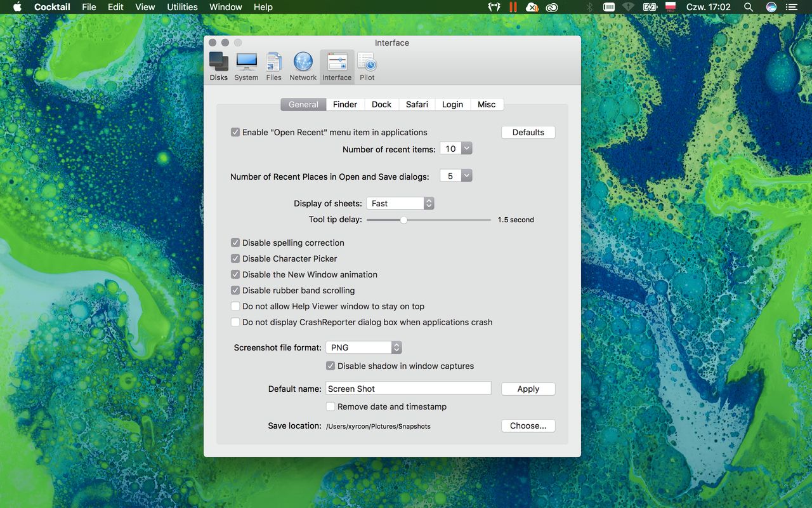Click the Tool tip delay slider knob

coord(403,220)
